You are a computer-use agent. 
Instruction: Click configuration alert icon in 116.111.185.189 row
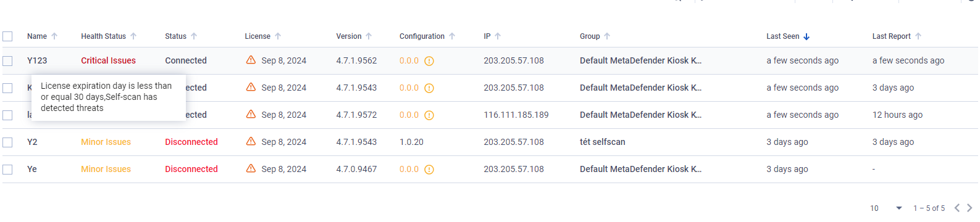coord(429,115)
